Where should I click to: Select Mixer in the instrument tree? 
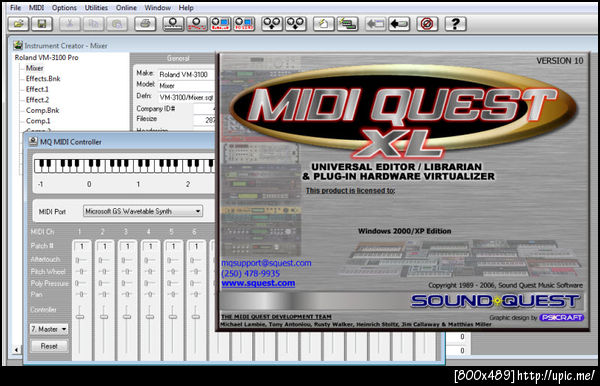[x=34, y=68]
